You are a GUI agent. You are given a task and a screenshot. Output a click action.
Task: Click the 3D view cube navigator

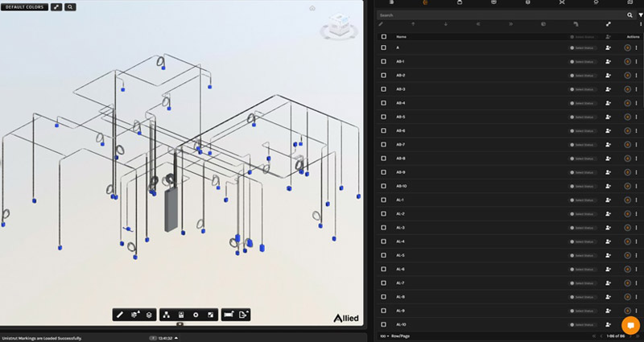click(x=340, y=26)
